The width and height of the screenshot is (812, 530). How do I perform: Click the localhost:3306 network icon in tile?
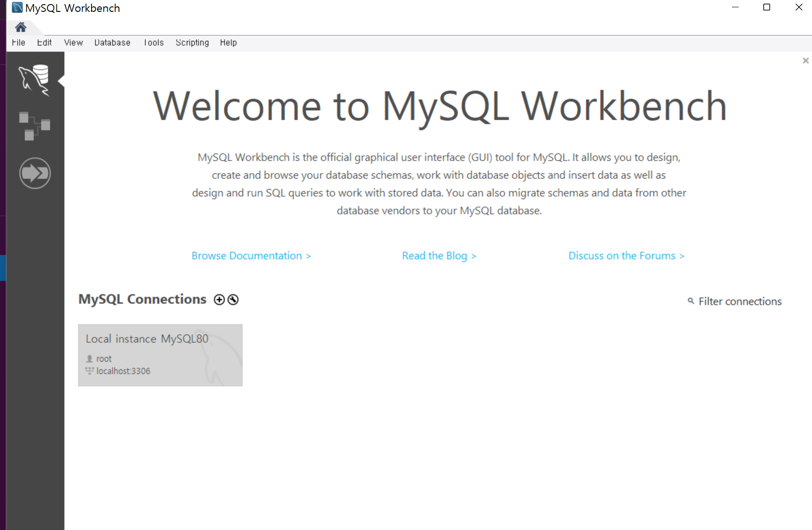click(x=90, y=371)
